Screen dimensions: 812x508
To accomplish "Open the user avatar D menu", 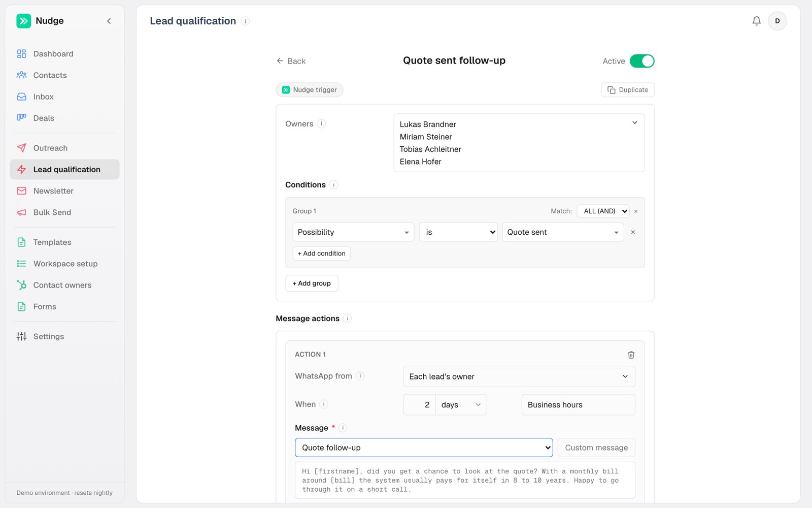I will pyautogui.click(x=777, y=21).
